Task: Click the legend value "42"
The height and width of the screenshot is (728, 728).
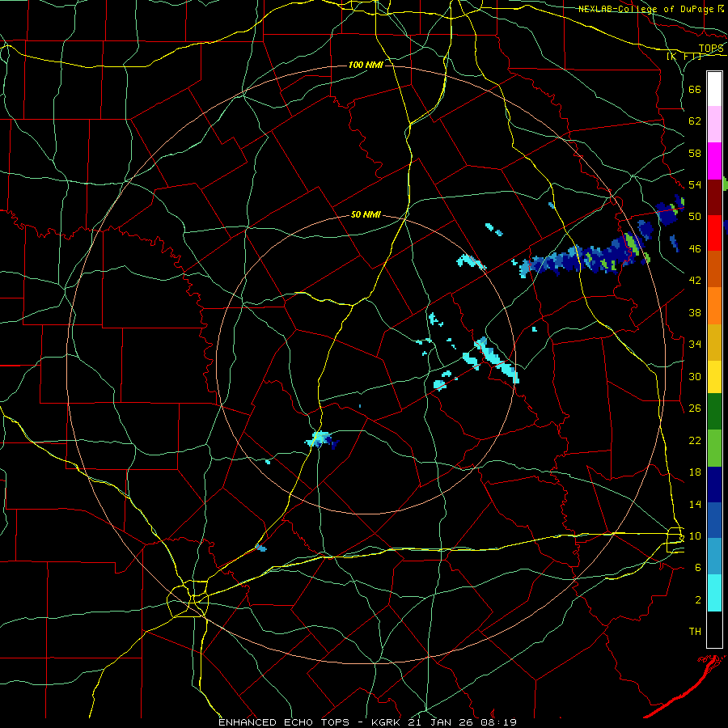Action: [x=695, y=281]
